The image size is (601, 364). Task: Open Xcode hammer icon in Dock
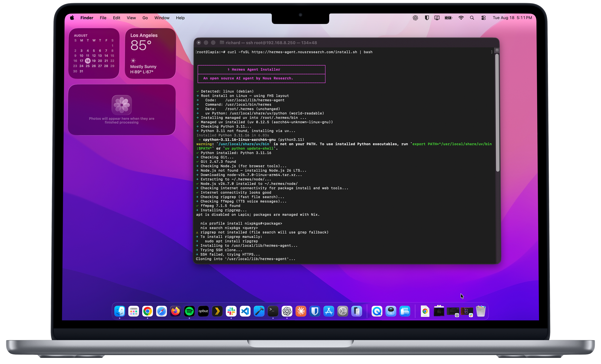click(259, 311)
